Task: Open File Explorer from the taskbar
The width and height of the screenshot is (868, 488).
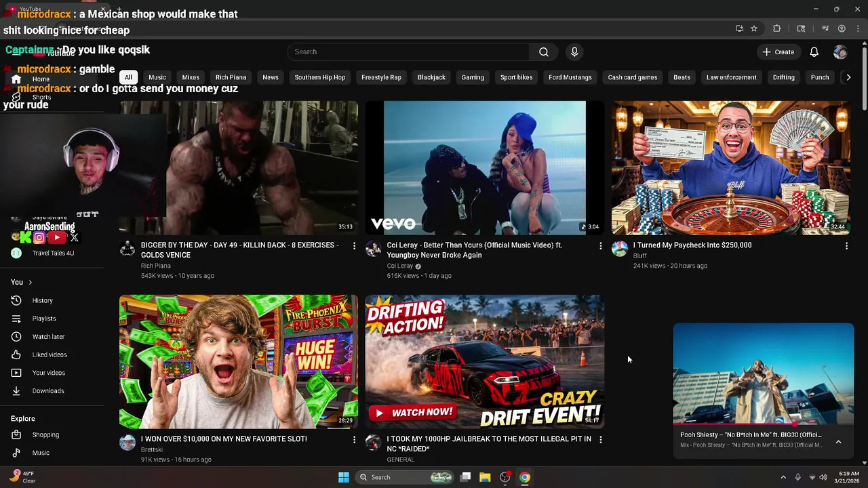Action: click(x=485, y=477)
